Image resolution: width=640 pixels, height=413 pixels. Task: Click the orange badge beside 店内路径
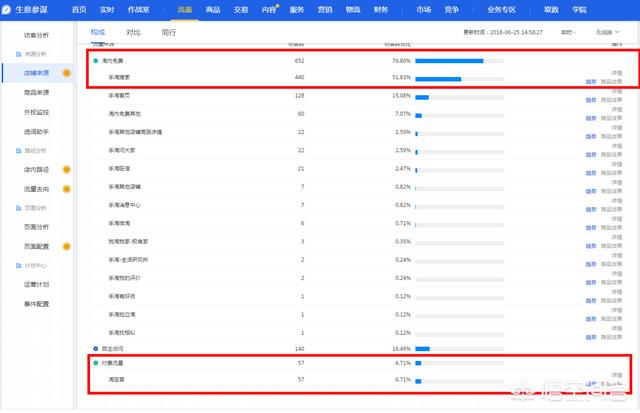point(66,170)
